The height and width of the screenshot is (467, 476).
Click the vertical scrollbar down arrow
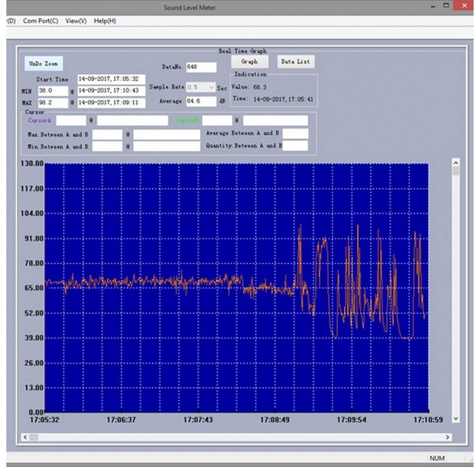tap(456, 418)
